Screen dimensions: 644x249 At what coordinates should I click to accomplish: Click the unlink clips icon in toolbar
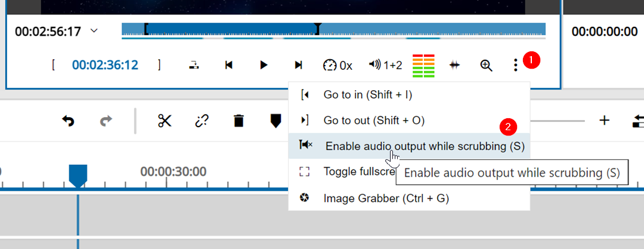202,121
